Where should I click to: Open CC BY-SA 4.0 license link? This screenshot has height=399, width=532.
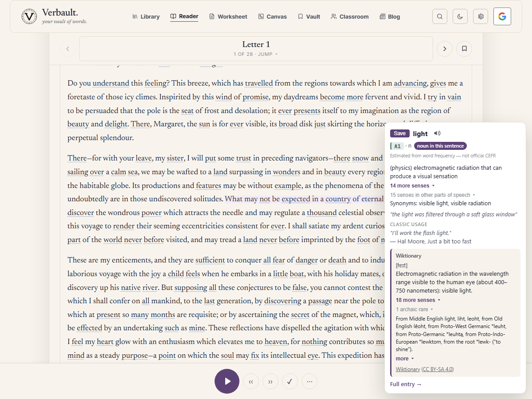coord(438,369)
